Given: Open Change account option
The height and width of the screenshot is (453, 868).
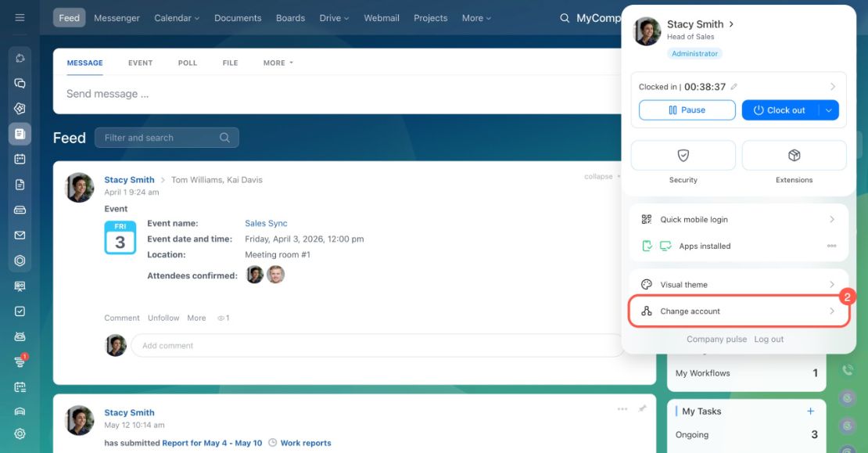Looking at the screenshot, I should (739, 311).
